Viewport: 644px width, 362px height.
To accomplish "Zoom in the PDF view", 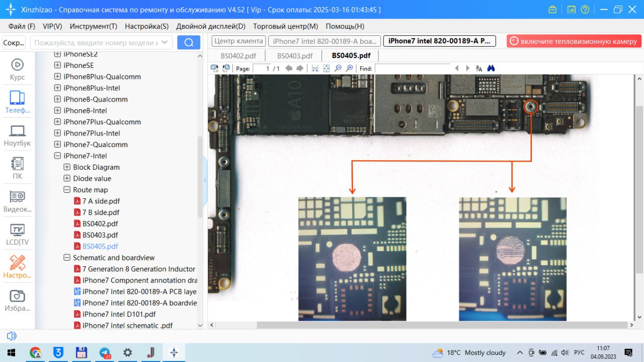I will click(349, 68).
